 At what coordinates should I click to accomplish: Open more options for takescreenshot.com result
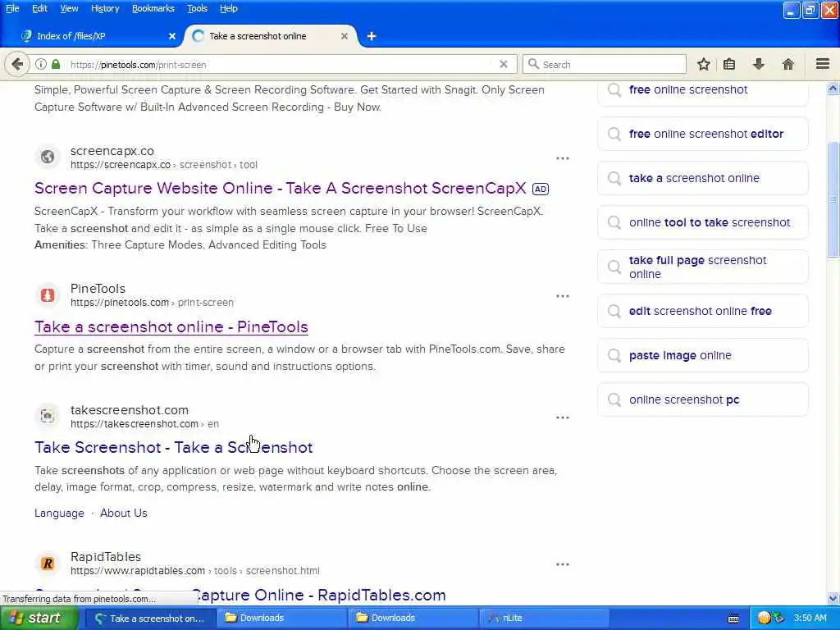(563, 418)
